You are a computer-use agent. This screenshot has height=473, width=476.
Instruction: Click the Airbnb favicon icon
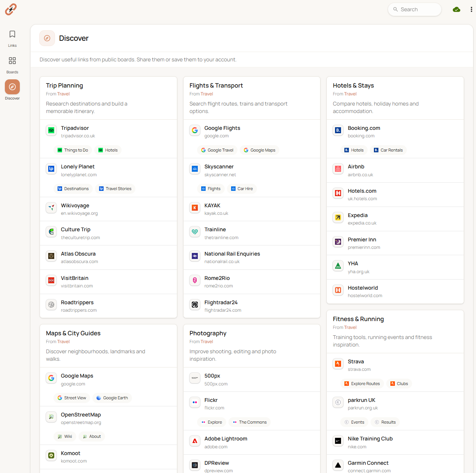(x=338, y=169)
